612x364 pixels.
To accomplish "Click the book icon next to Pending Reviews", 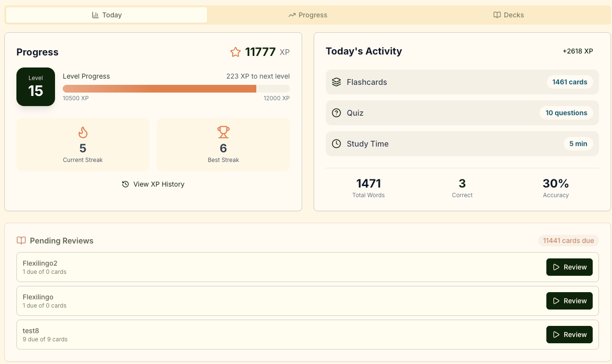I will 21,241.
